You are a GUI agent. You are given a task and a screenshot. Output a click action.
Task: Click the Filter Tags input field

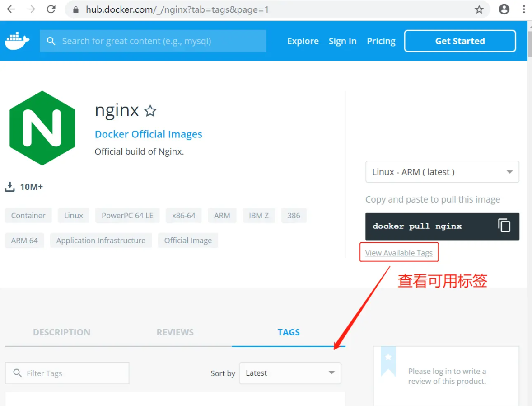[72, 373]
